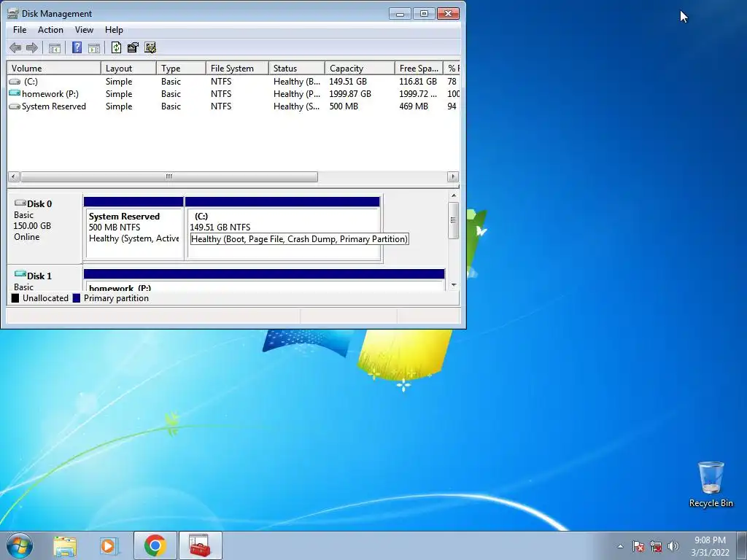Click the "Healthy (S..." status cell
Image resolution: width=747 pixels, height=560 pixels.
pyautogui.click(x=296, y=106)
